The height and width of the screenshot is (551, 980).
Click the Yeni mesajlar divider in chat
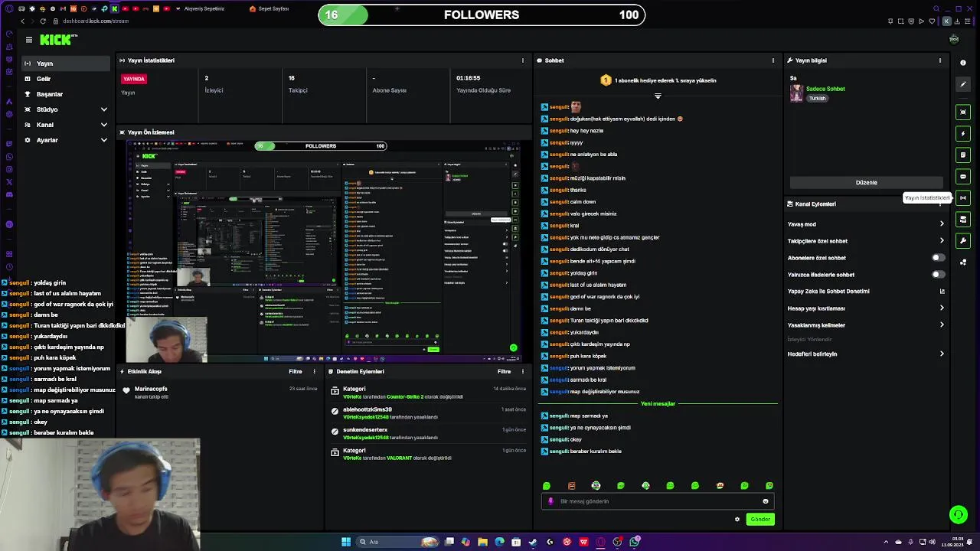tap(658, 404)
